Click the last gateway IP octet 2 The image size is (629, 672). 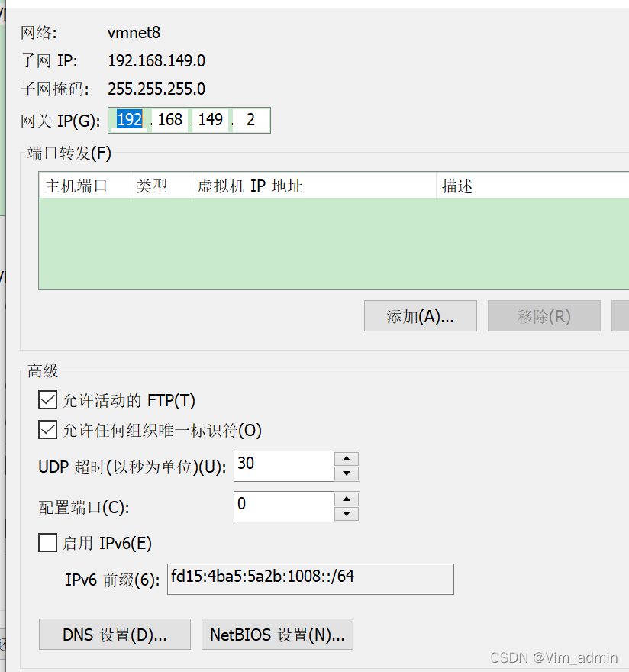pyautogui.click(x=250, y=120)
